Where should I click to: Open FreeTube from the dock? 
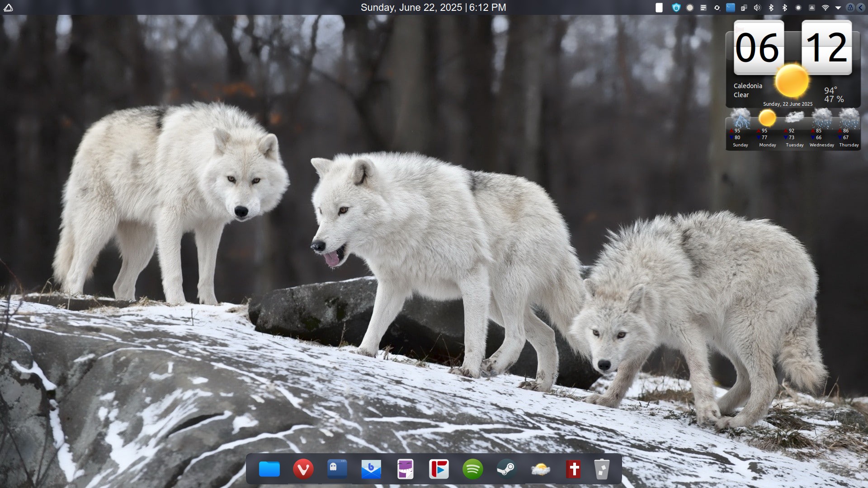click(439, 469)
